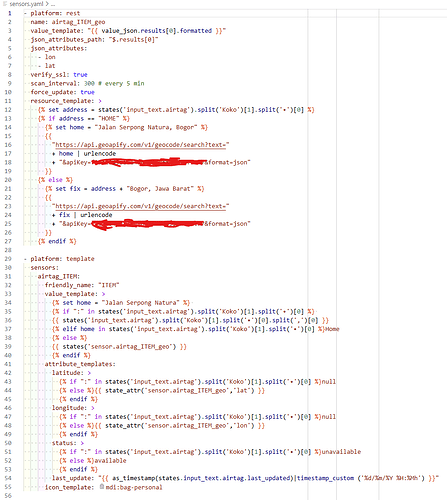Click the last_update key on line 54
This screenshot has height=500, width=447.
coord(73,478)
